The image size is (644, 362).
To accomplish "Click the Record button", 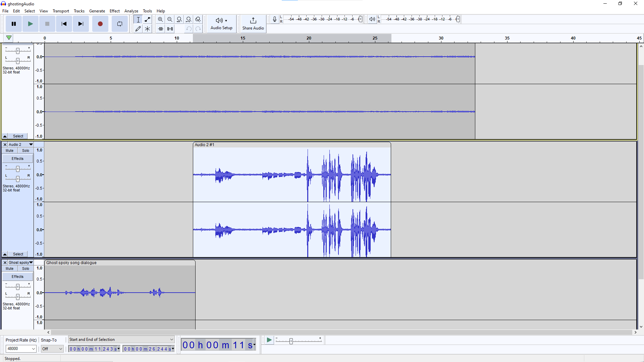I will point(100,24).
